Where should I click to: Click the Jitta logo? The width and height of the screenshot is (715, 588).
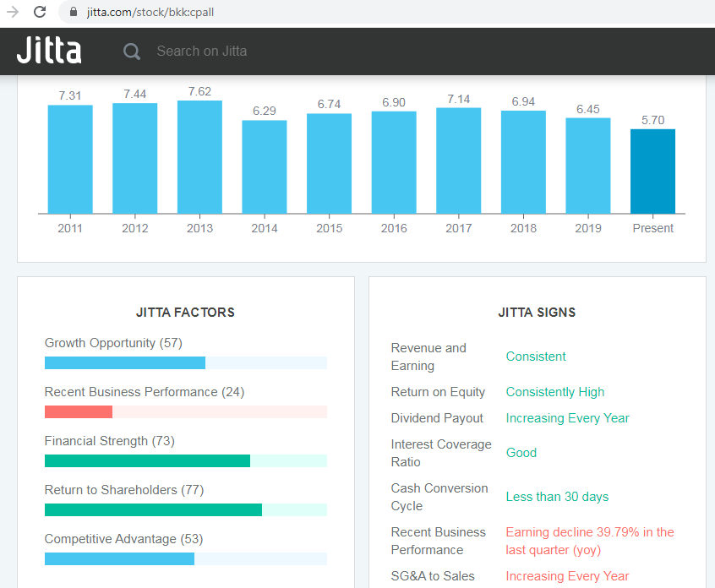click(49, 51)
